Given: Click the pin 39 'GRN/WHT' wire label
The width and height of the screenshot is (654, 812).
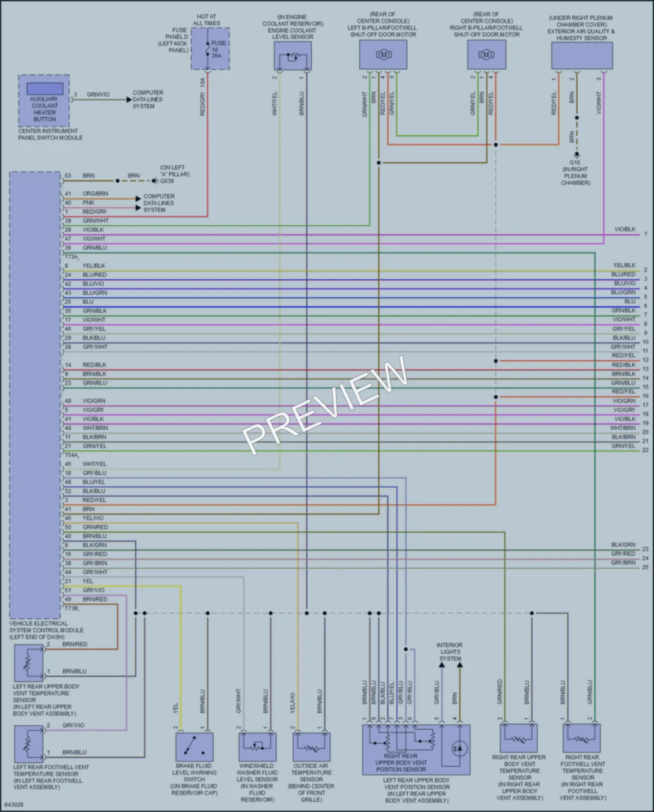Looking at the screenshot, I should point(95,221).
